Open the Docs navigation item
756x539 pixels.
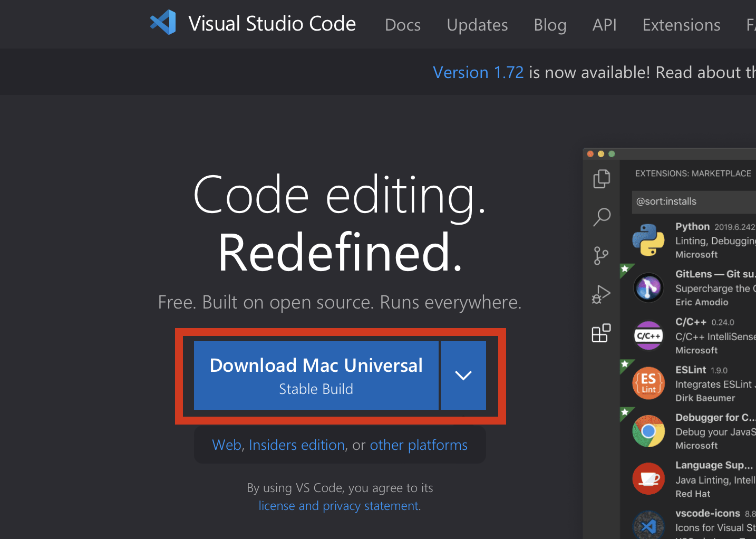pos(403,25)
